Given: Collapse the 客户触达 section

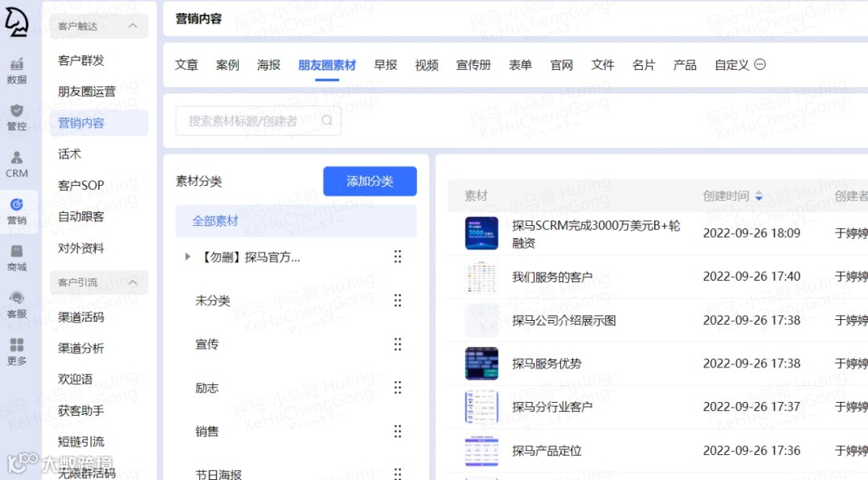Looking at the screenshot, I should (x=133, y=26).
